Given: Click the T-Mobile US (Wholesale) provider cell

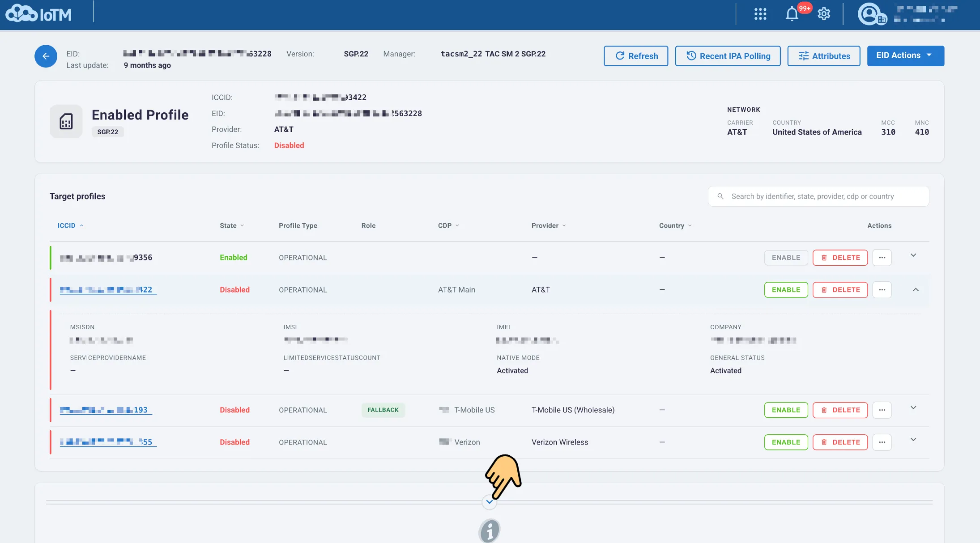Looking at the screenshot, I should click(573, 410).
